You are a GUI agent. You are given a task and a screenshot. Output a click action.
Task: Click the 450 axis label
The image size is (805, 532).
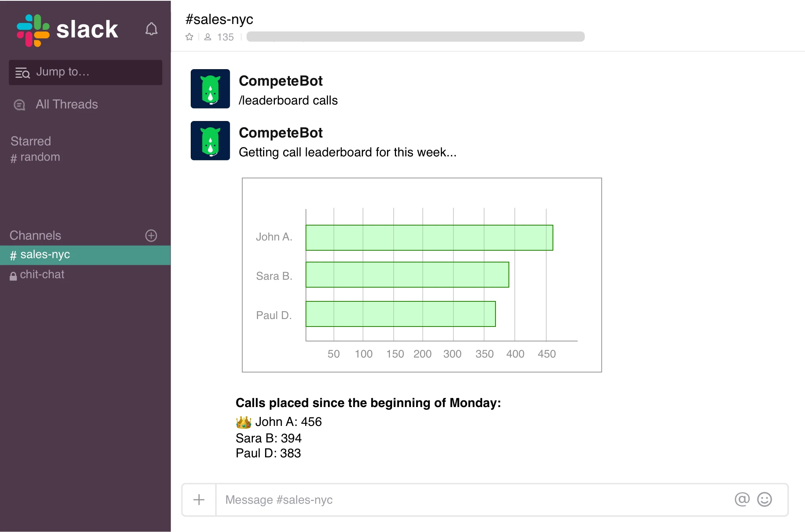(547, 354)
